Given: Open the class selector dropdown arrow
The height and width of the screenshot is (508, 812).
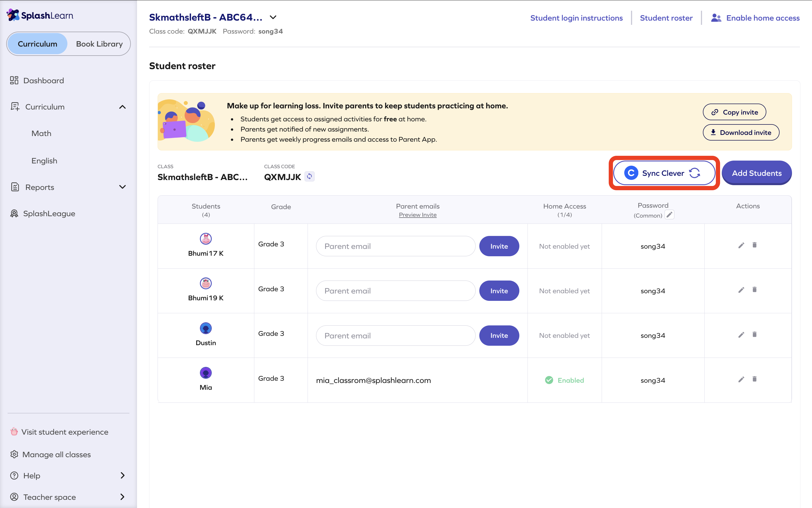Looking at the screenshot, I should click(273, 17).
